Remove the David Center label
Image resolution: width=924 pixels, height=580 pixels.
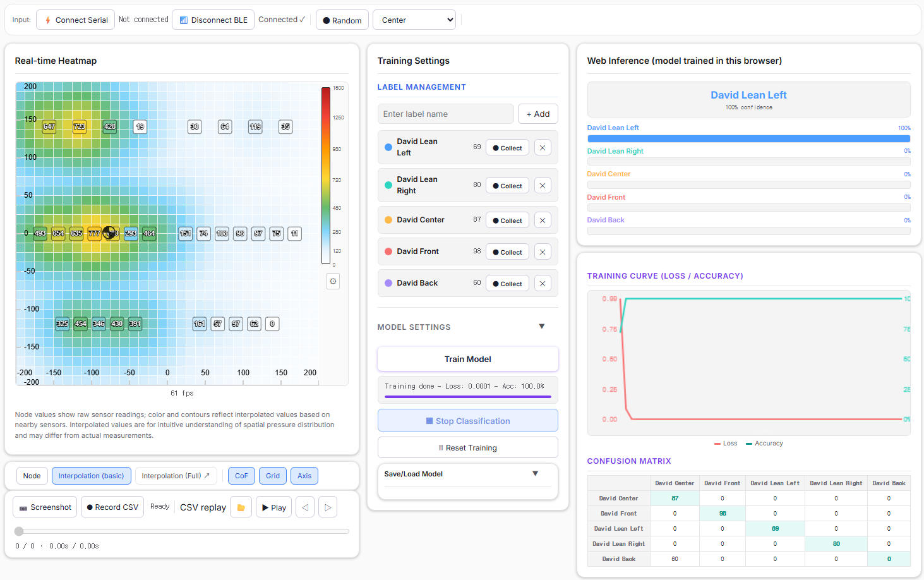[x=543, y=221]
